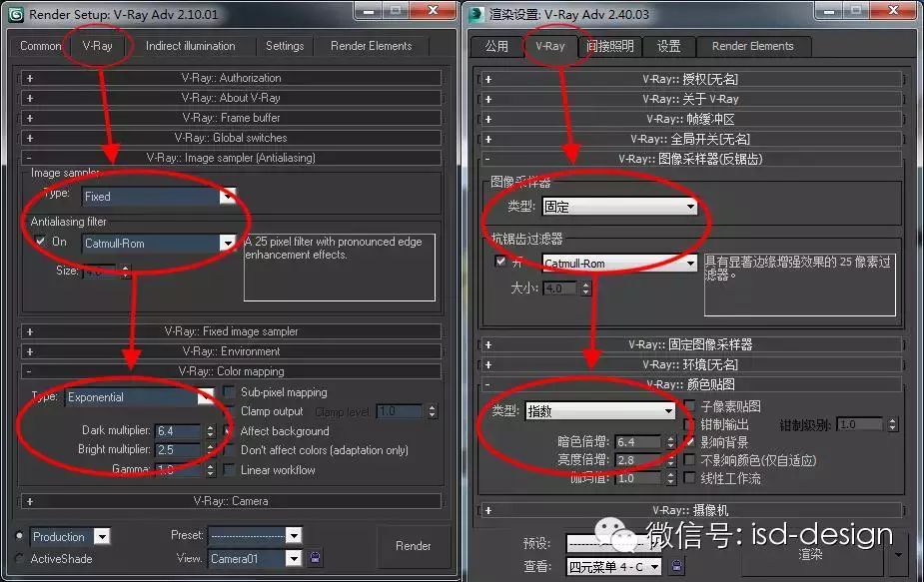The image size is (924, 582).
Task: Adjust the 暗色倍增 spinner in right panel
Action: (x=670, y=442)
